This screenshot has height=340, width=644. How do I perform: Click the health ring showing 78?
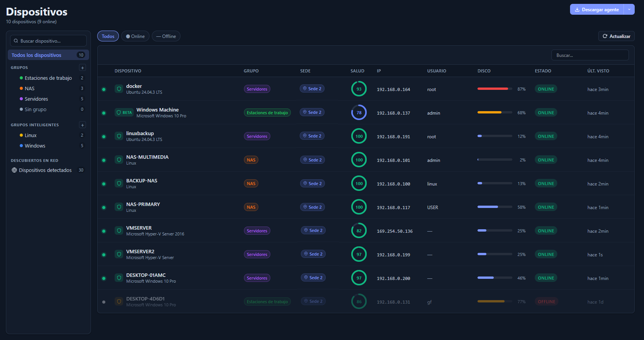click(359, 113)
